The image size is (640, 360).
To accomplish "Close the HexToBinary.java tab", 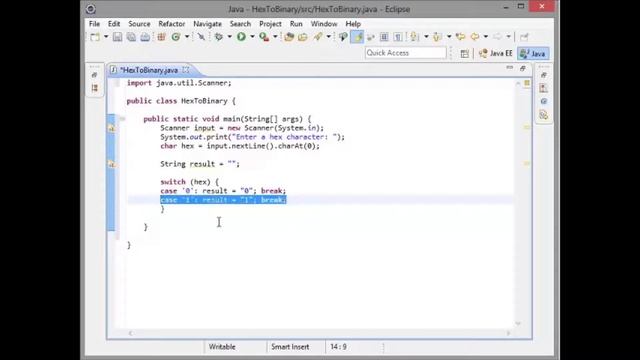I will click(186, 70).
